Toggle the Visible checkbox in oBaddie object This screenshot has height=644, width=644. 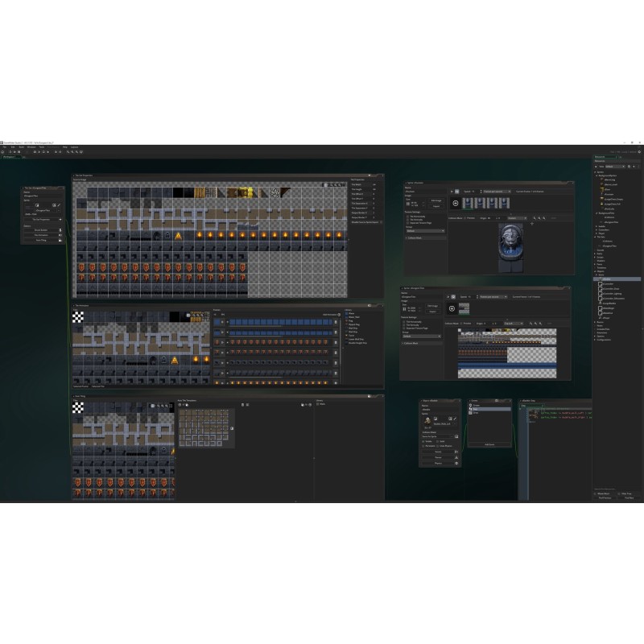click(x=424, y=441)
